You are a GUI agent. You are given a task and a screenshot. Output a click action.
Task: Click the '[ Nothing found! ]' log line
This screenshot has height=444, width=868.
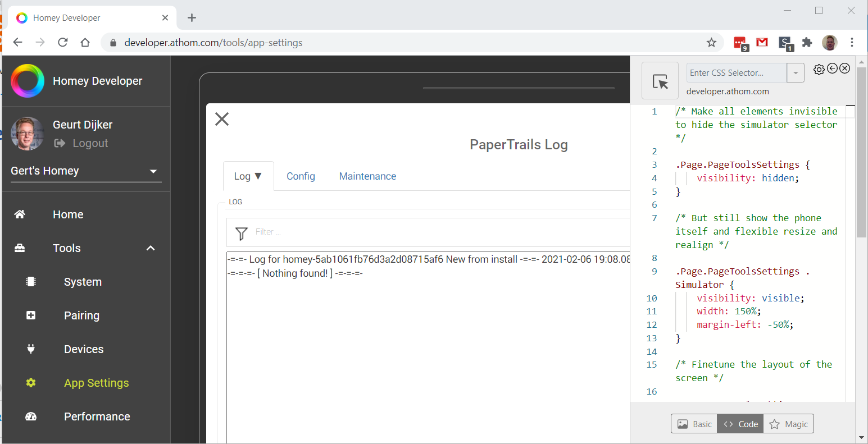(295, 273)
